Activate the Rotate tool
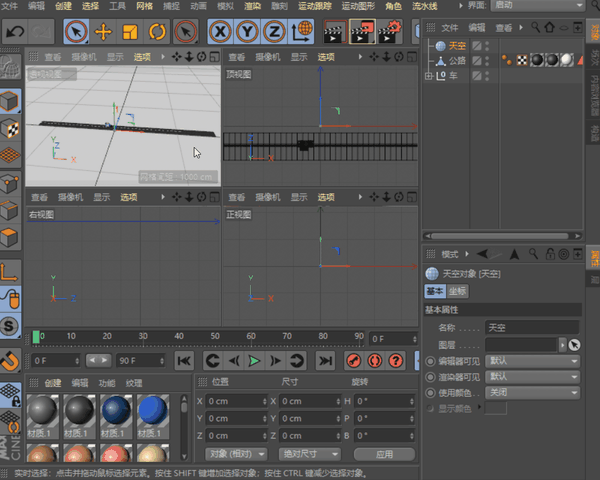The image size is (600, 480). (x=155, y=33)
